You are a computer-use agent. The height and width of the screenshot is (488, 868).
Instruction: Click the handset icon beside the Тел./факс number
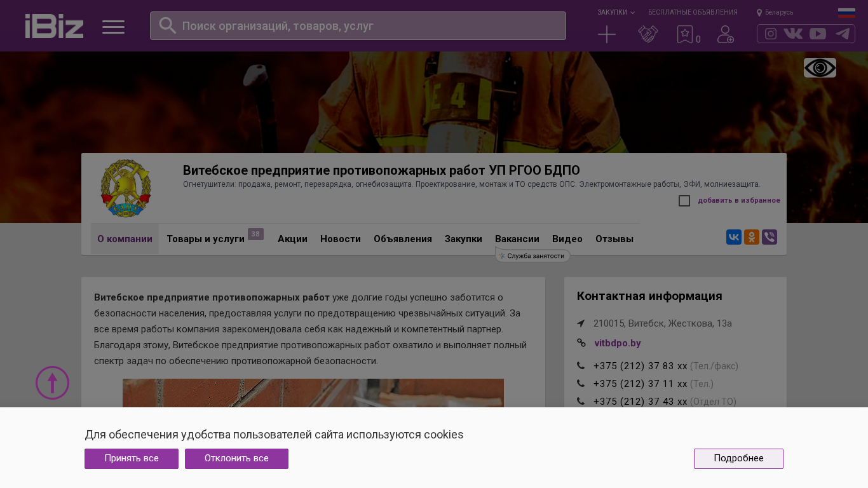pyautogui.click(x=581, y=366)
